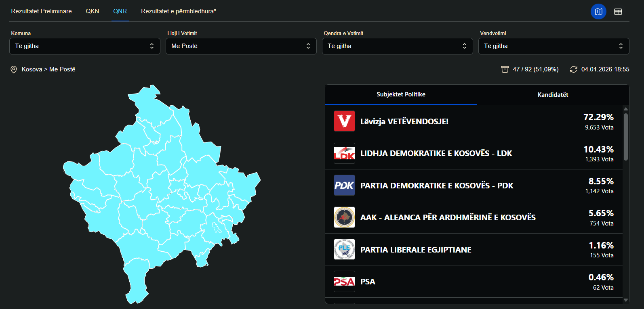This screenshot has height=309, width=644.
Task: Click the PSA party logo
Action: pos(344,281)
